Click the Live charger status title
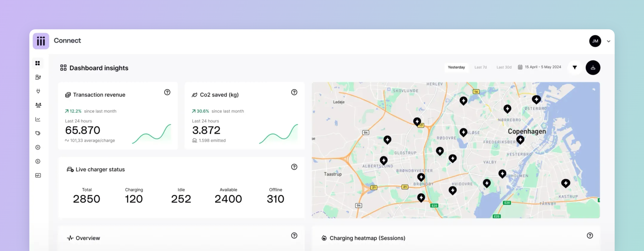The width and height of the screenshot is (644, 251). pyautogui.click(x=100, y=169)
